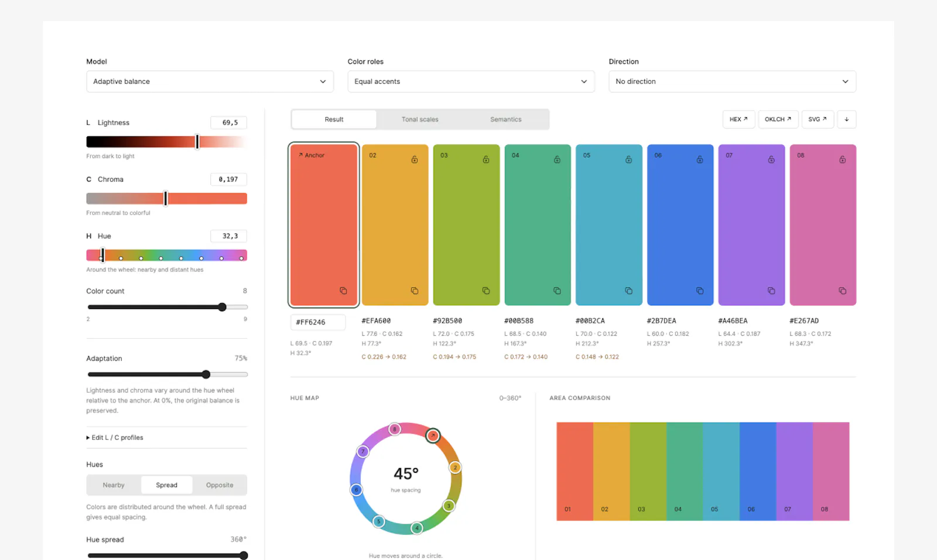Switch to the Result tab

point(334,119)
